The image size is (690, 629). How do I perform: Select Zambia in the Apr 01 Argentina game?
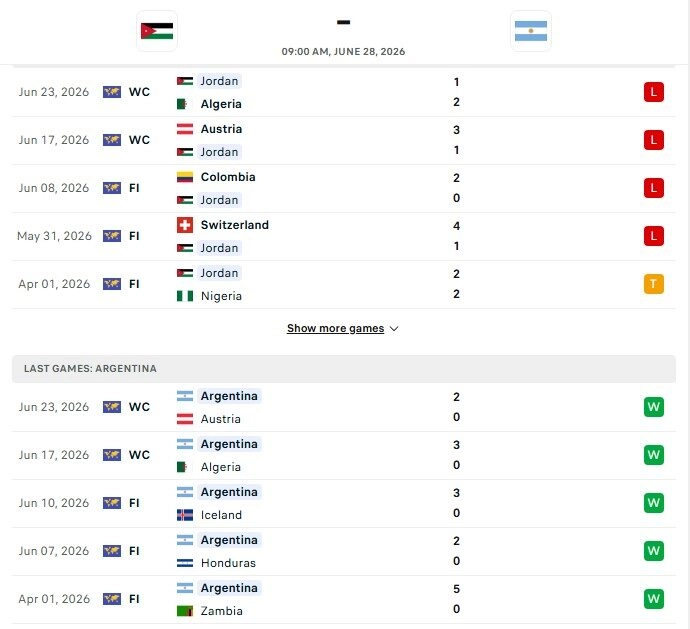[222, 611]
